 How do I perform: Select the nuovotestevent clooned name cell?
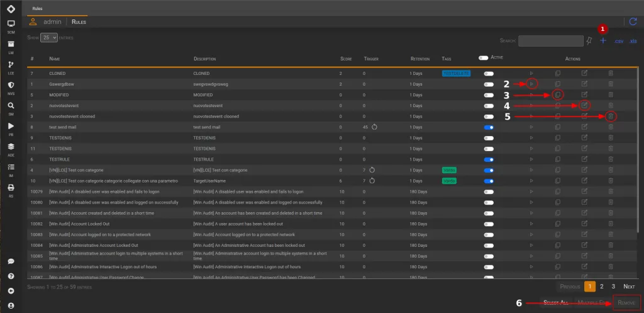click(x=72, y=117)
